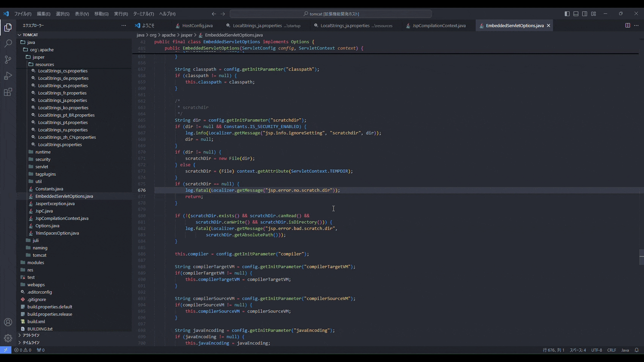This screenshot has width=644, height=362.
Task: Click apache in the breadcrumb path
Action: pyautogui.click(x=169, y=35)
